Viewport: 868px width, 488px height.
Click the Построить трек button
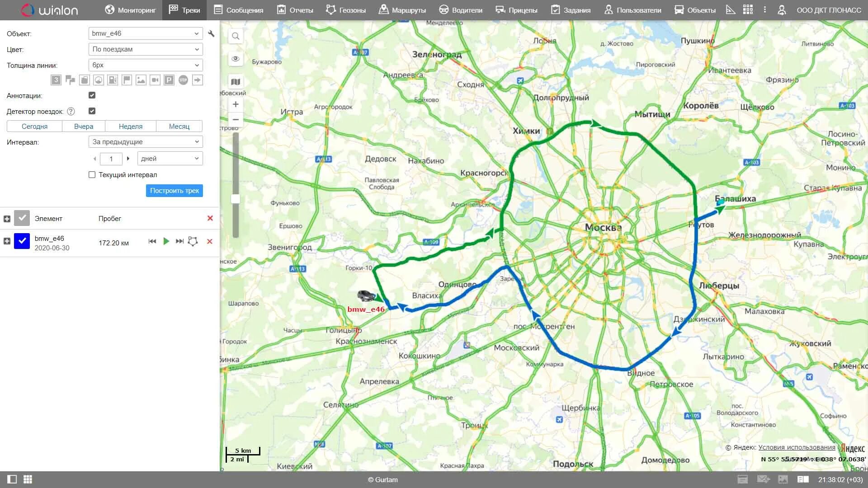click(174, 191)
